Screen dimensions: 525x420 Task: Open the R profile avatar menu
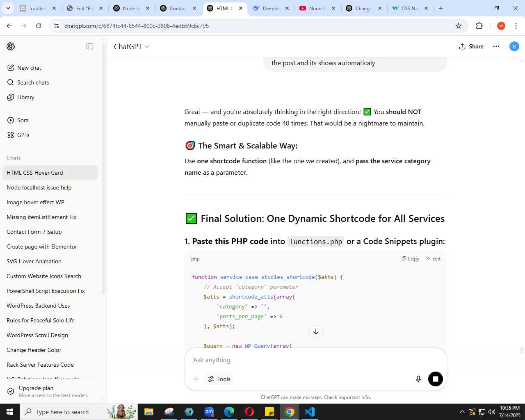(514, 46)
